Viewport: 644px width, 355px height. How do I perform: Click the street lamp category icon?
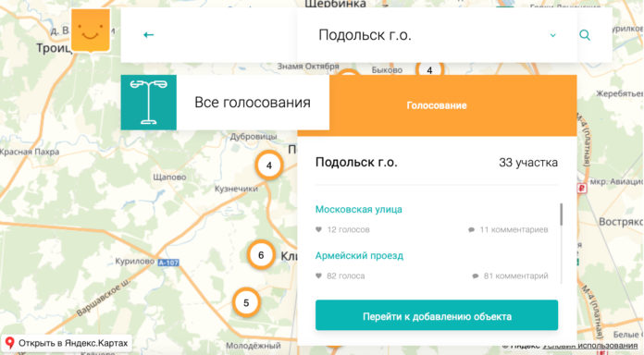pyautogui.click(x=149, y=103)
